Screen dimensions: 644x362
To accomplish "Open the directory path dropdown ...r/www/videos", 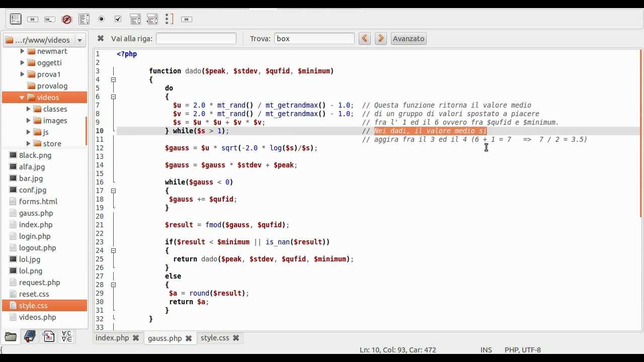I will [45, 40].
